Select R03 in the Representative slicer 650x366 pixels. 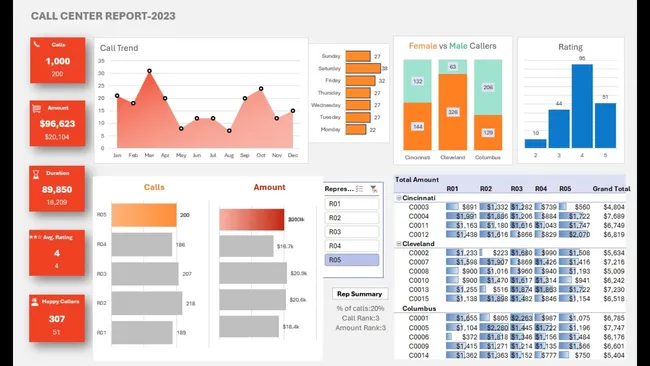click(352, 232)
